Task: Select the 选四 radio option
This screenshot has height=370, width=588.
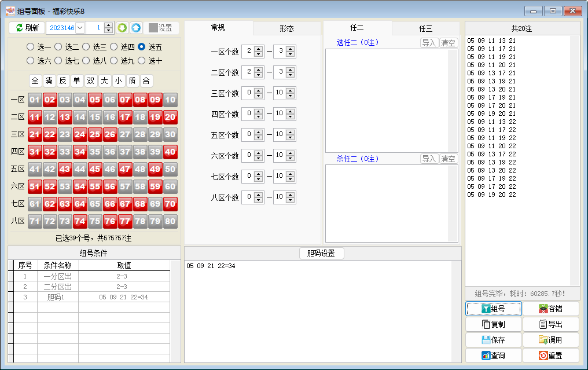Action: click(x=122, y=47)
